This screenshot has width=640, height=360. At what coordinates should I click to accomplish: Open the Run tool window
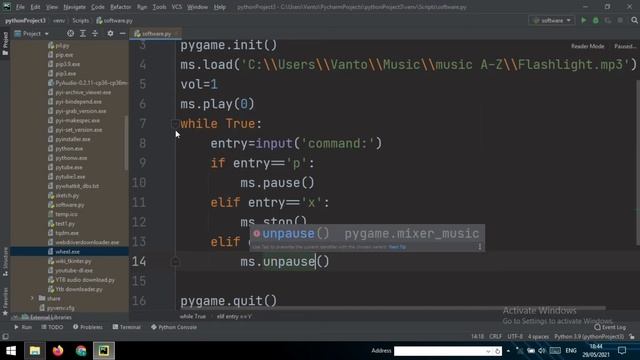pyautogui.click(x=23, y=327)
